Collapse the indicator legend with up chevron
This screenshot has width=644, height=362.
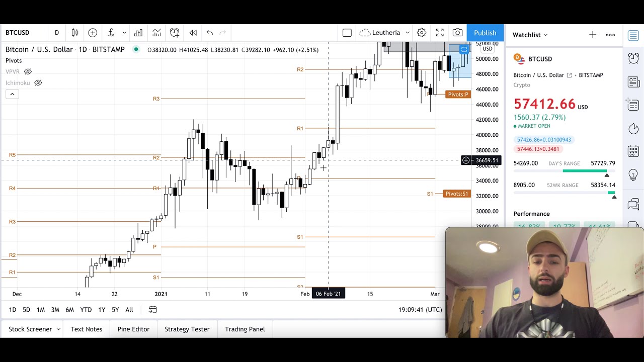coord(12,94)
